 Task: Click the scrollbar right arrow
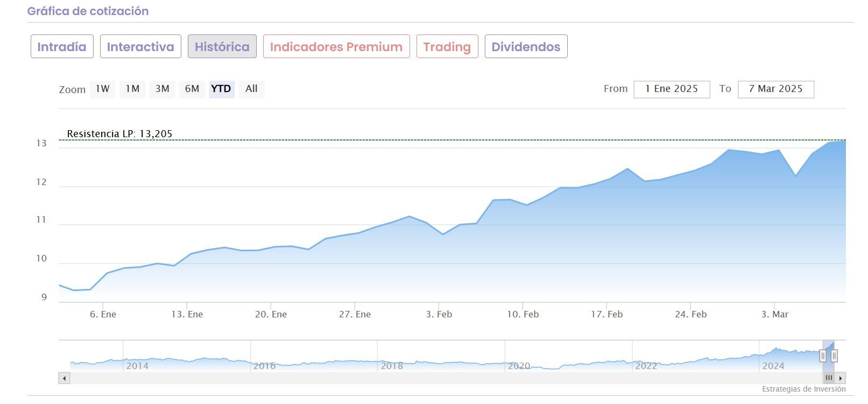841,378
